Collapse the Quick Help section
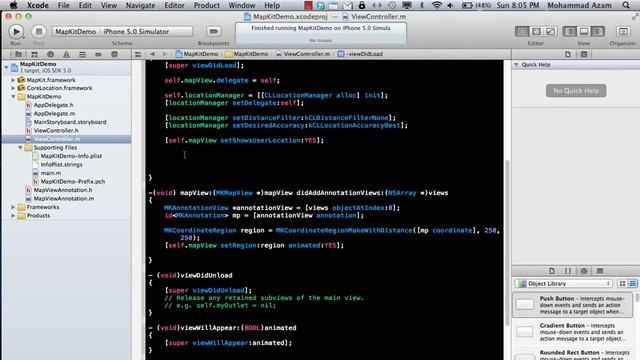This screenshot has height=360, width=640. [516, 65]
